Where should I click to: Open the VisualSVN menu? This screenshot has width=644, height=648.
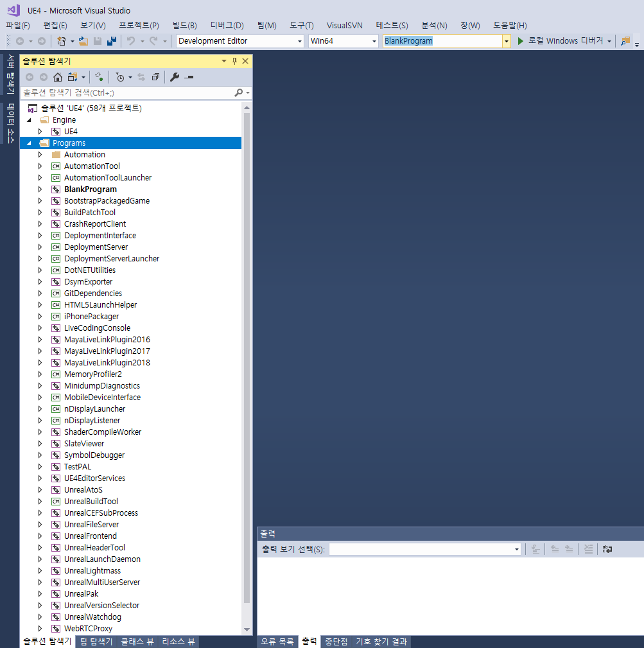click(x=345, y=25)
